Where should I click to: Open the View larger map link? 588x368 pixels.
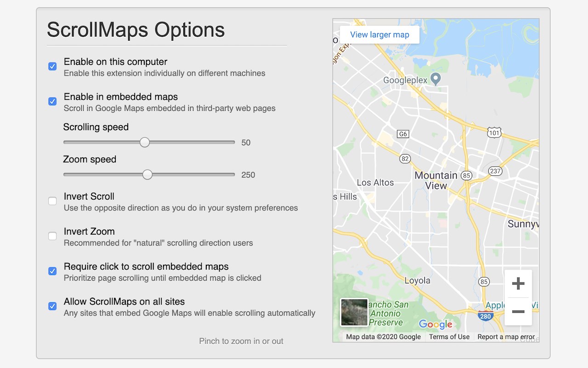click(379, 34)
